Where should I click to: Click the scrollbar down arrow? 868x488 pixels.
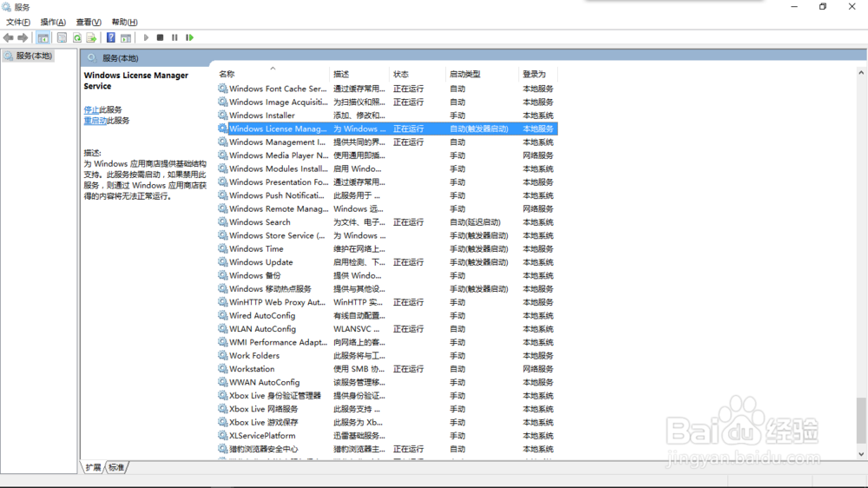pyautogui.click(x=861, y=454)
